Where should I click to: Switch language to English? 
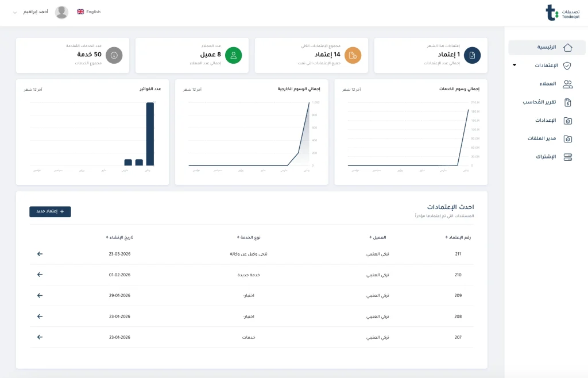point(89,11)
